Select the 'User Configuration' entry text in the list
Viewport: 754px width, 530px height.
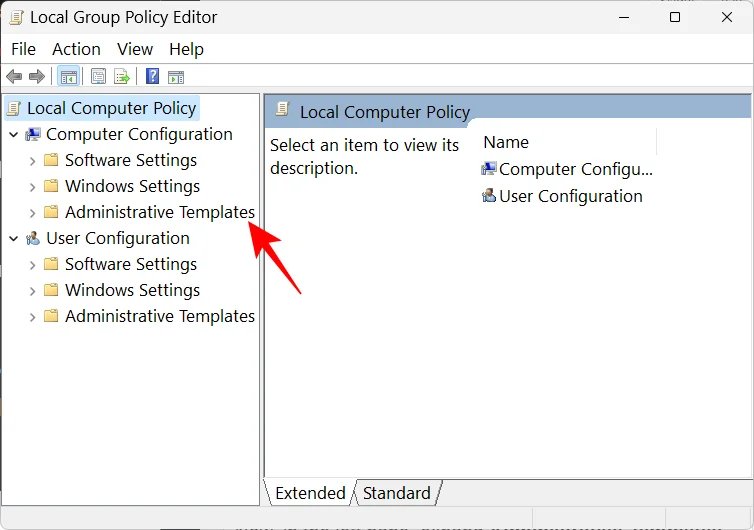coord(571,196)
